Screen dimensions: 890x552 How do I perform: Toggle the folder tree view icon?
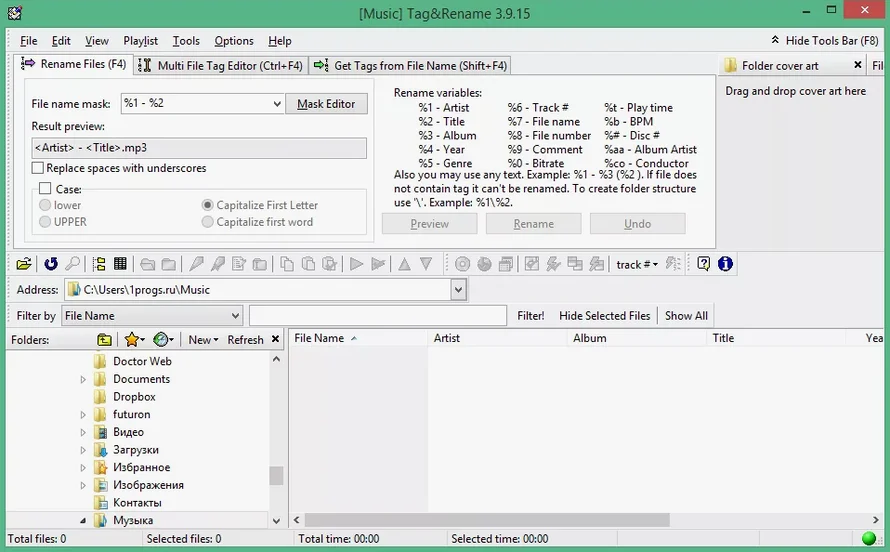point(99,264)
